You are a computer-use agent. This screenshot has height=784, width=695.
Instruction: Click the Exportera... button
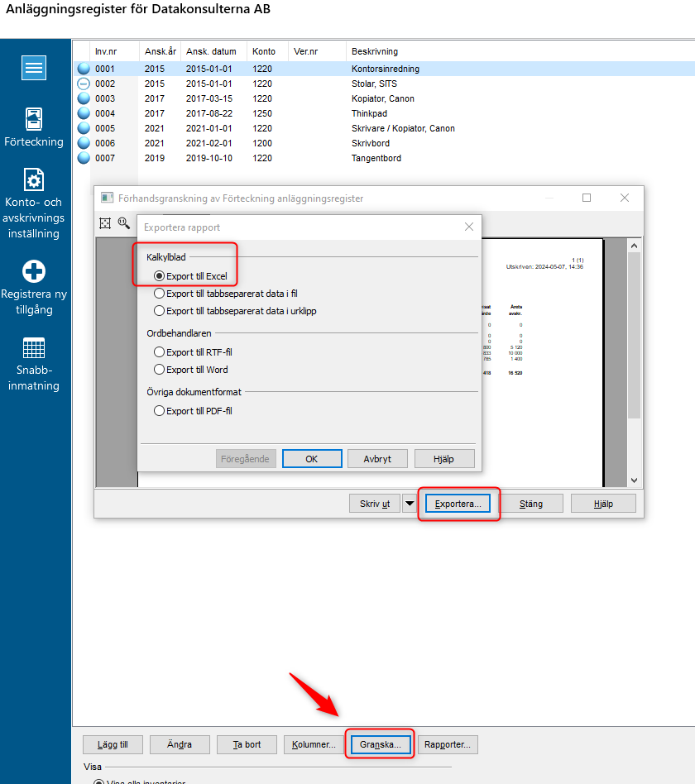coord(458,504)
